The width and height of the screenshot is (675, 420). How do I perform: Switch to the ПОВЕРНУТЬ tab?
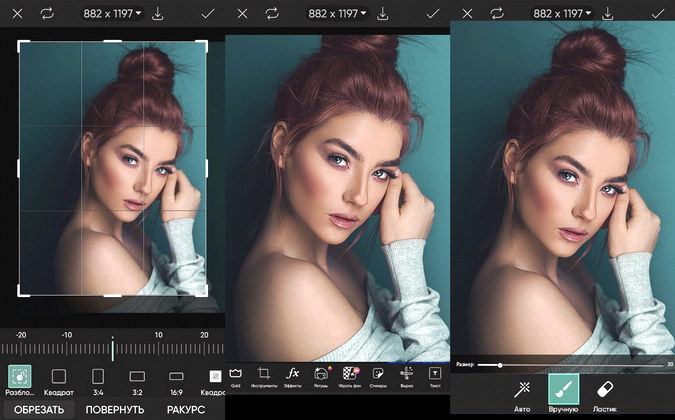[115, 410]
